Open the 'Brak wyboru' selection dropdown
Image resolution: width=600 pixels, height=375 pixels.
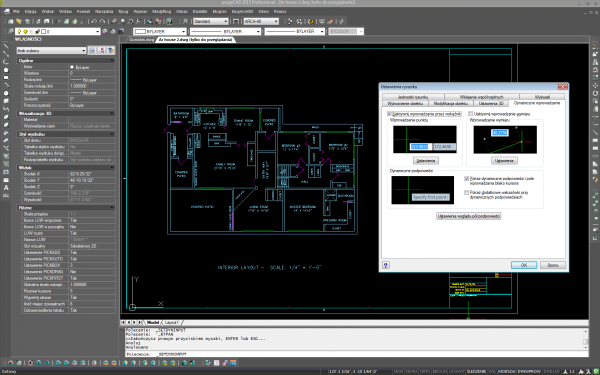point(51,50)
